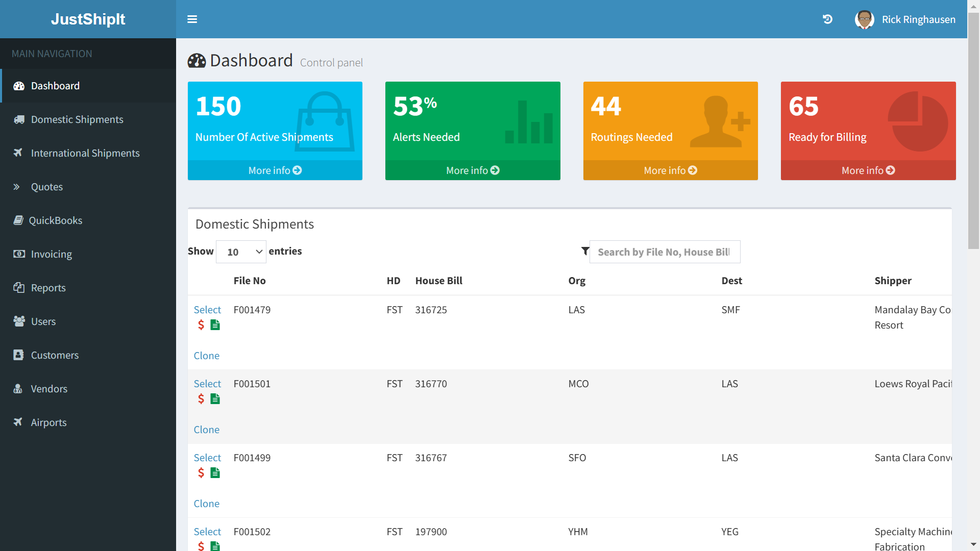Open International Shipments menu item

(x=88, y=153)
